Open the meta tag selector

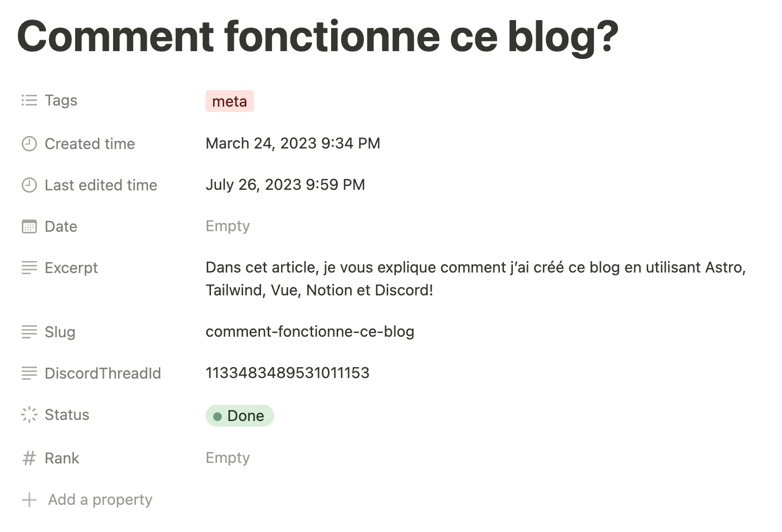coord(229,102)
